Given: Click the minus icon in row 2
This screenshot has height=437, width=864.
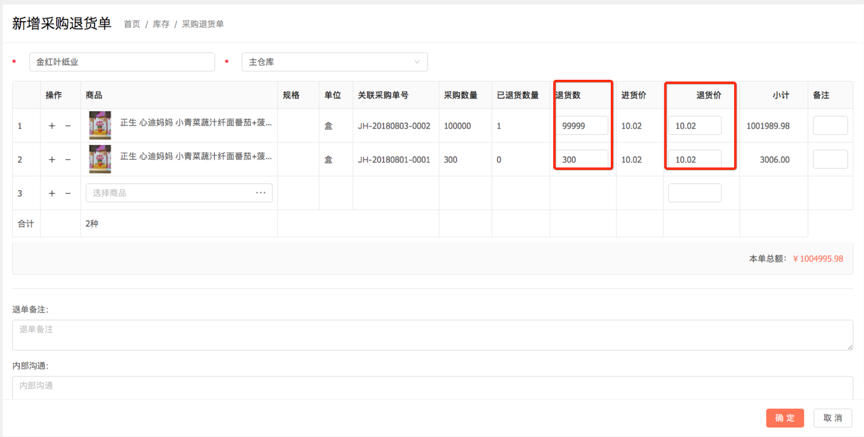Looking at the screenshot, I should [x=68, y=159].
